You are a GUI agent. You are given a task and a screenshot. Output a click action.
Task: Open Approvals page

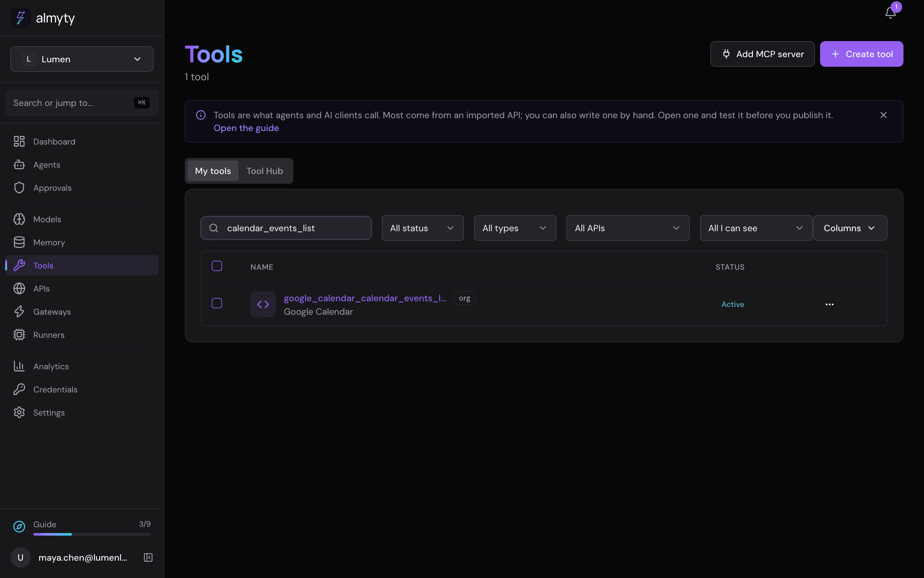tap(82, 188)
